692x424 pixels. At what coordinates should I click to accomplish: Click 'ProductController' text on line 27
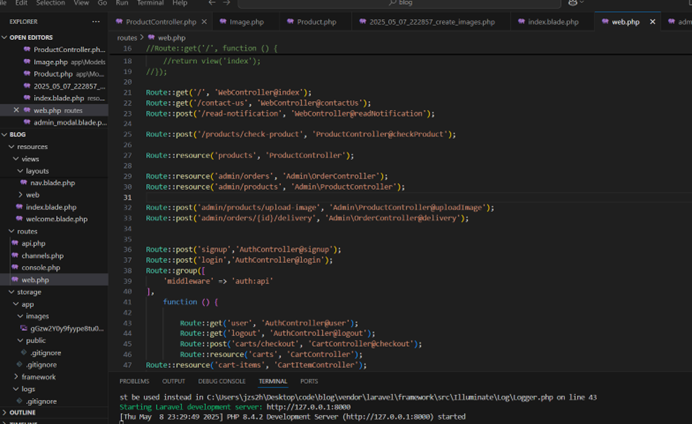click(305, 155)
